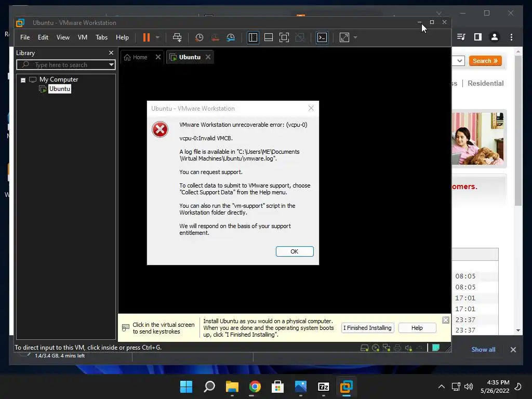This screenshot has width=532, height=399.
Task: Click OK in the error dialog
Action: [295, 251]
